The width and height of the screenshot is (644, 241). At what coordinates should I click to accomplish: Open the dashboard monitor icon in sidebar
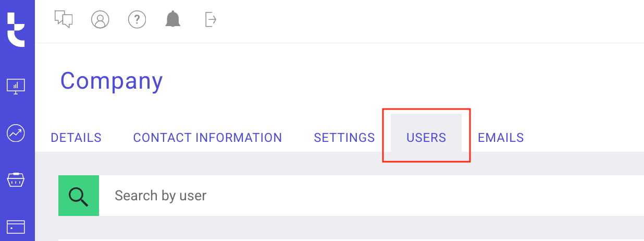pyautogui.click(x=16, y=86)
